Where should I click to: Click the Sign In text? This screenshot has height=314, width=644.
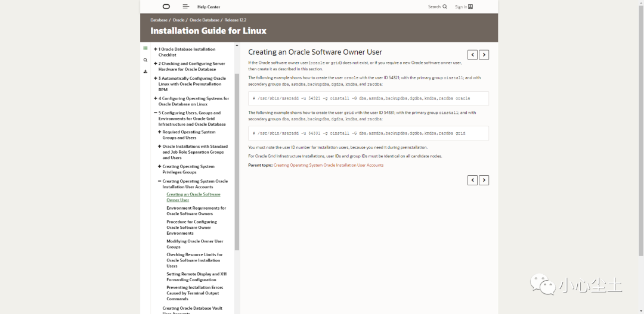[461, 7]
